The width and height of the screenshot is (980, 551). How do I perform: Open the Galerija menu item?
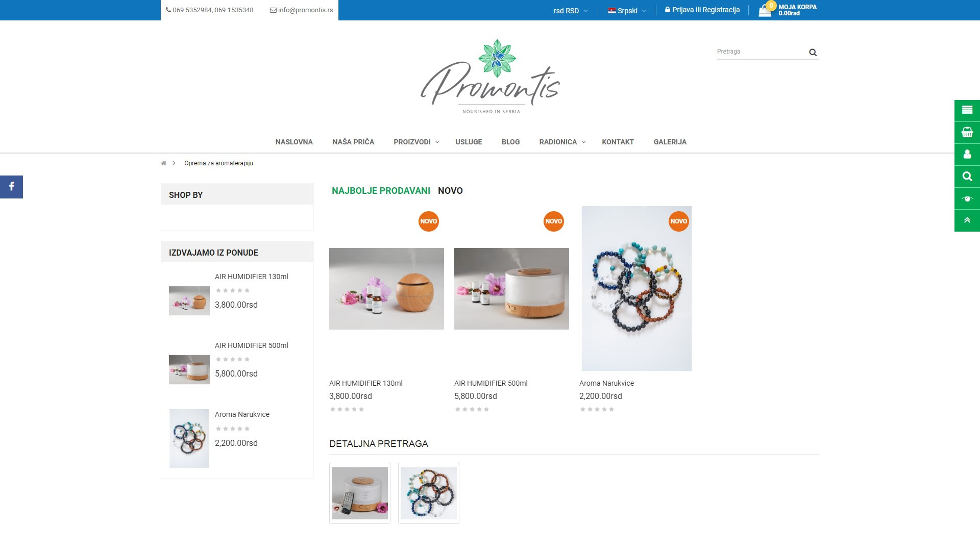(670, 142)
